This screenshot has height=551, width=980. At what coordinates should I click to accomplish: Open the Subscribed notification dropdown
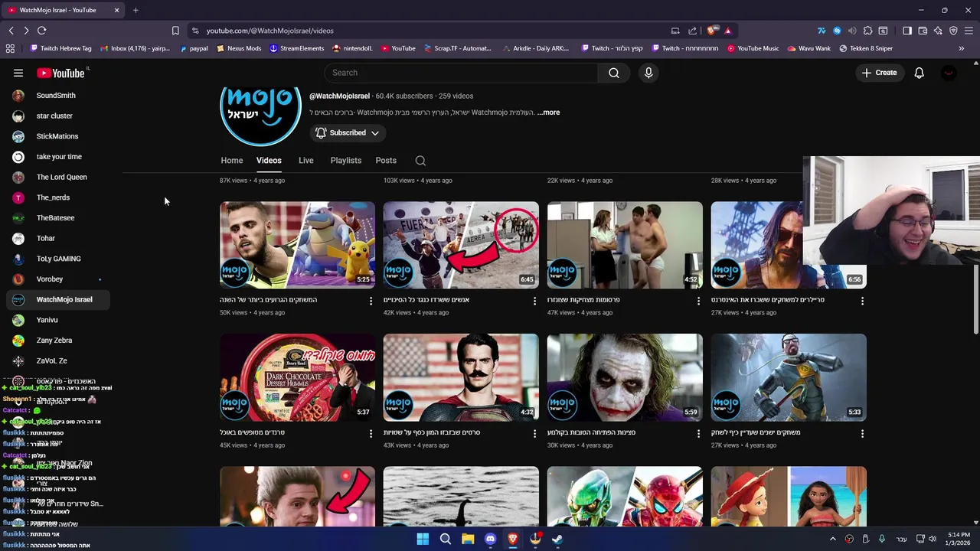[x=348, y=133]
